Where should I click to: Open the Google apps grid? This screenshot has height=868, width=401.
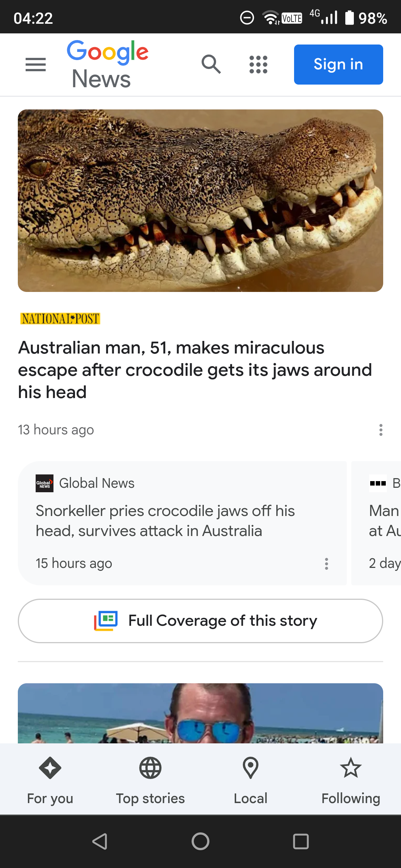point(258,65)
